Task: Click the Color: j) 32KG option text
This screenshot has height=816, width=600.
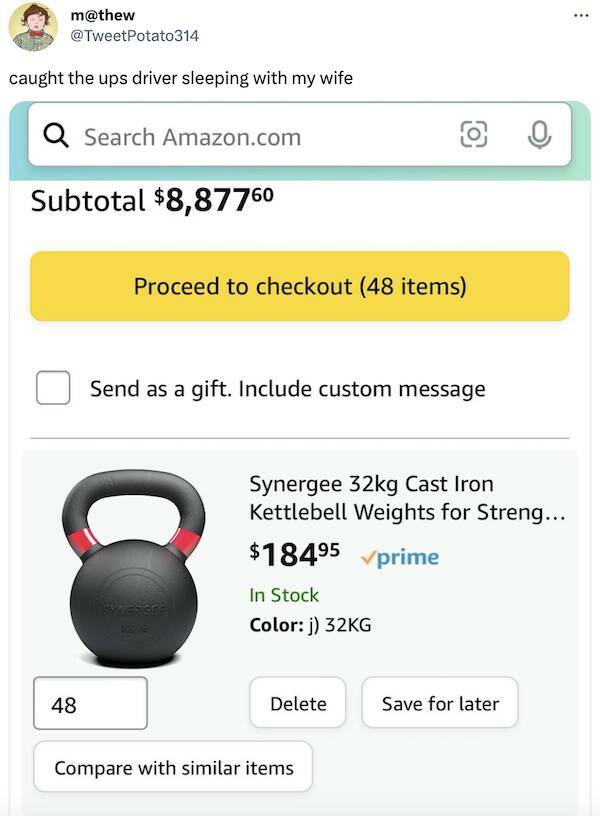Action: tap(310, 625)
